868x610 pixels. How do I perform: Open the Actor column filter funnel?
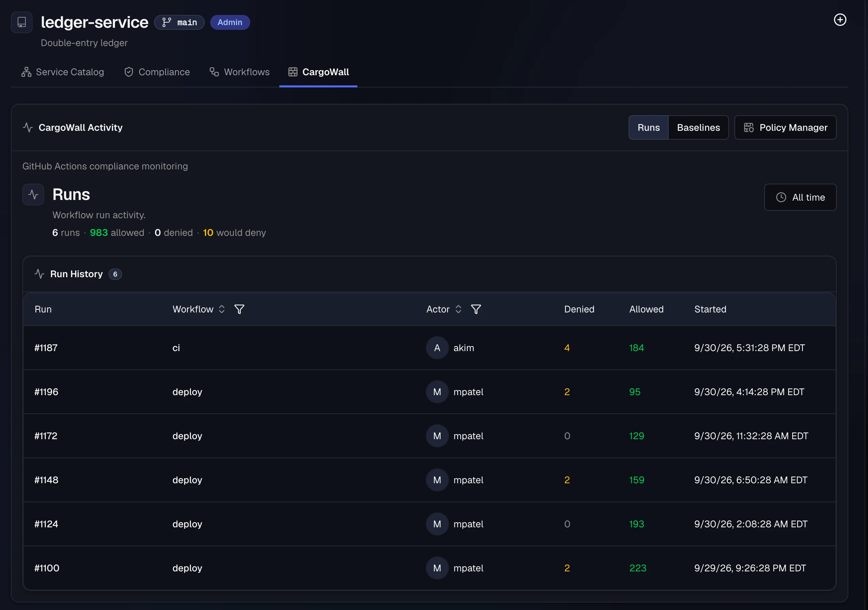pos(476,309)
